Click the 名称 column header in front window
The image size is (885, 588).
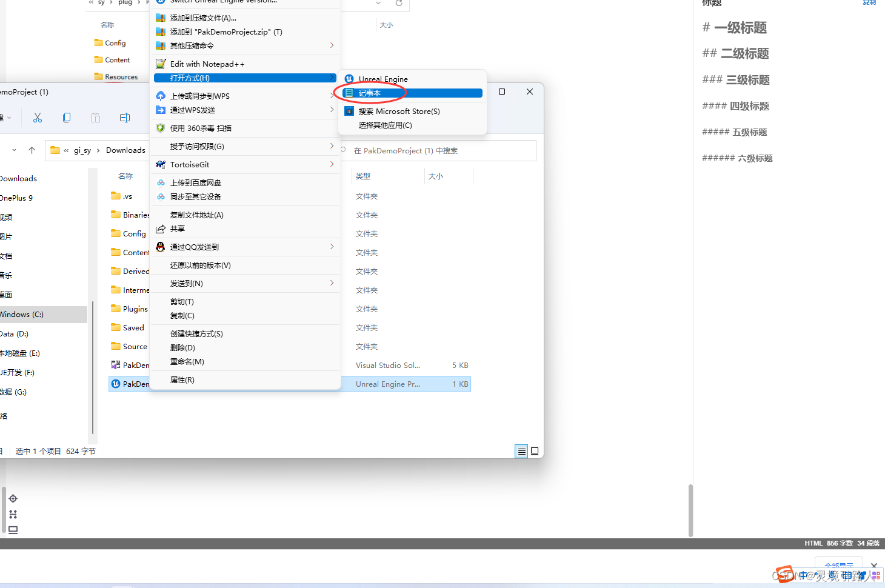pyautogui.click(x=125, y=176)
